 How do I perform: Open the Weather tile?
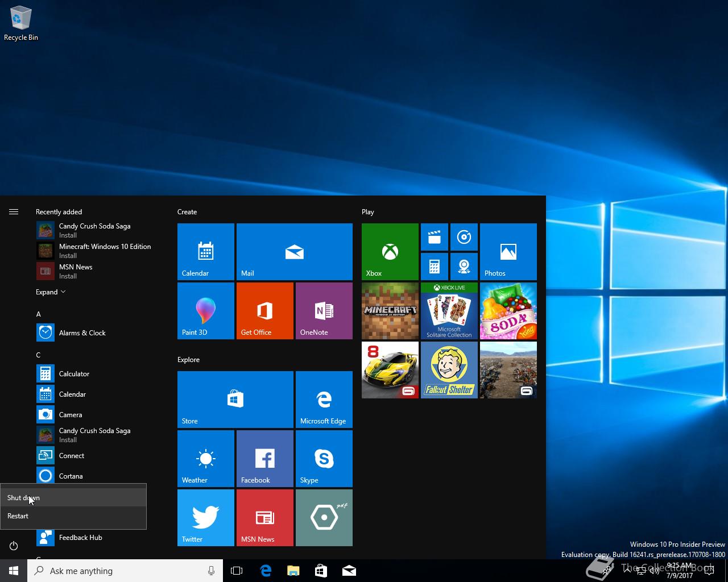pos(206,459)
